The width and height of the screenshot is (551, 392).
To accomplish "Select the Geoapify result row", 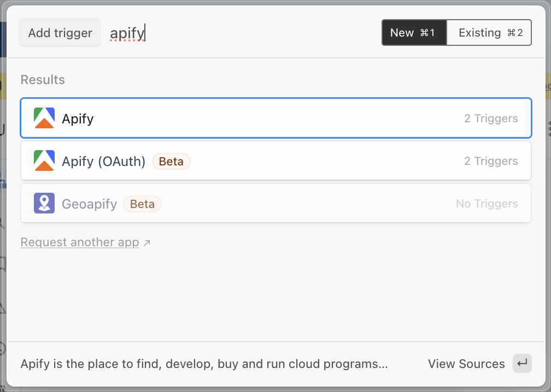I will click(x=275, y=203).
